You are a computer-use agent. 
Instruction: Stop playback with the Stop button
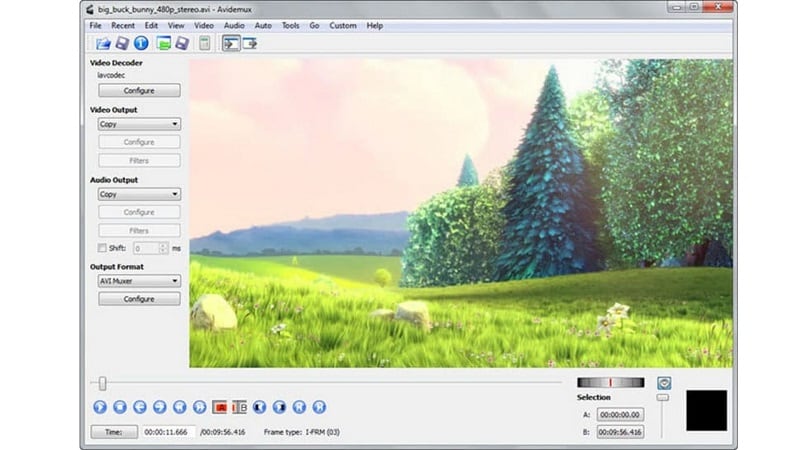(x=120, y=407)
